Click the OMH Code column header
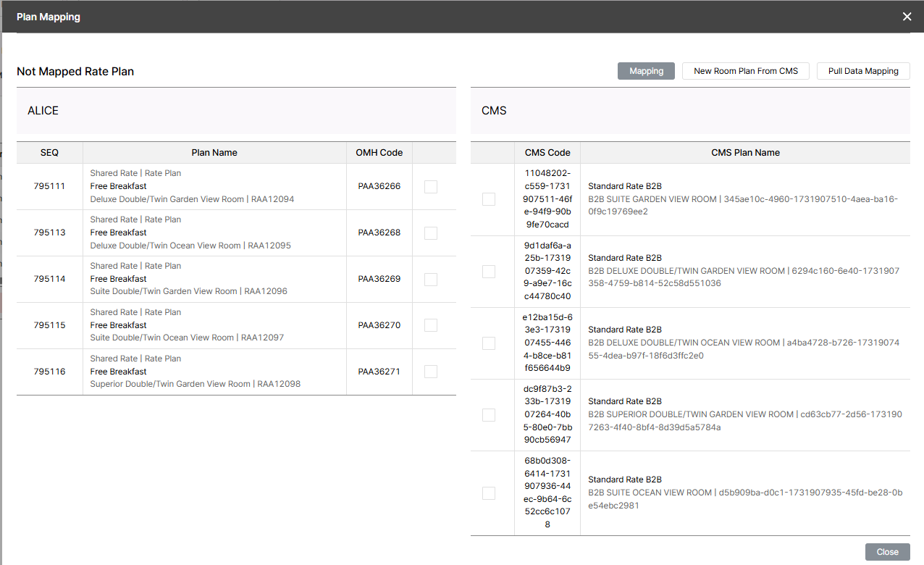 tap(379, 153)
